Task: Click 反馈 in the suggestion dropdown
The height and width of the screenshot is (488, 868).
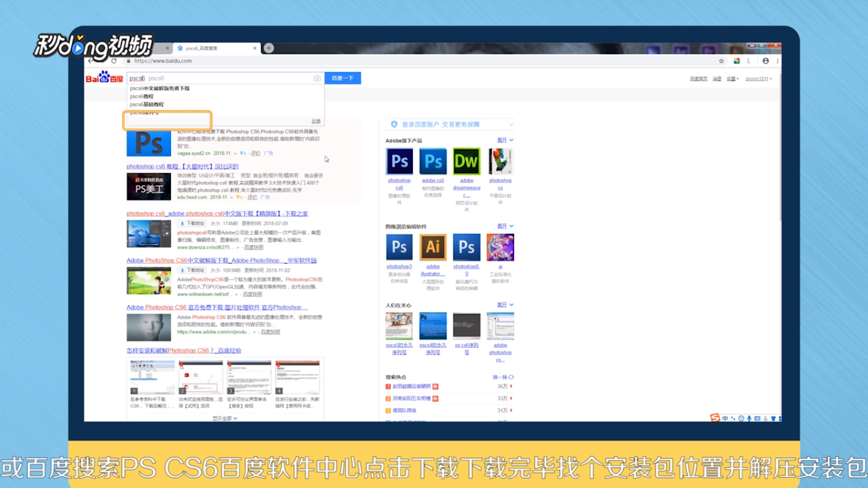Action: pyautogui.click(x=316, y=121)
